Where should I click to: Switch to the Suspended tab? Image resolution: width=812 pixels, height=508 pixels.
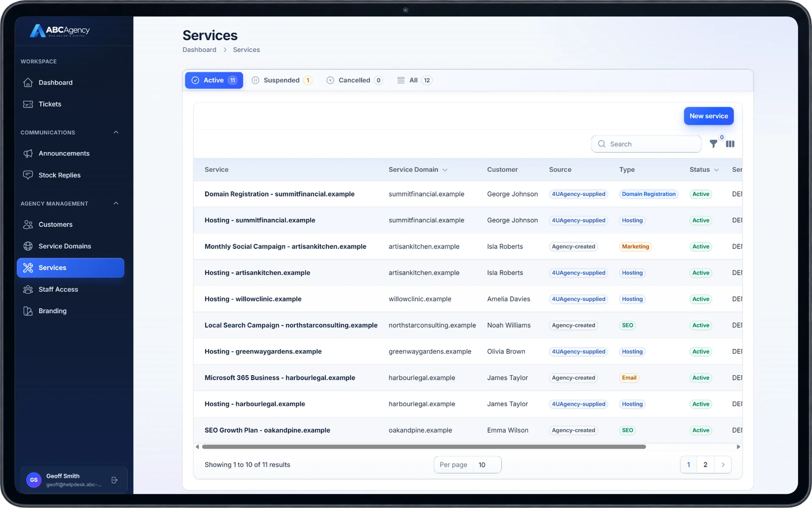[282, 80]
